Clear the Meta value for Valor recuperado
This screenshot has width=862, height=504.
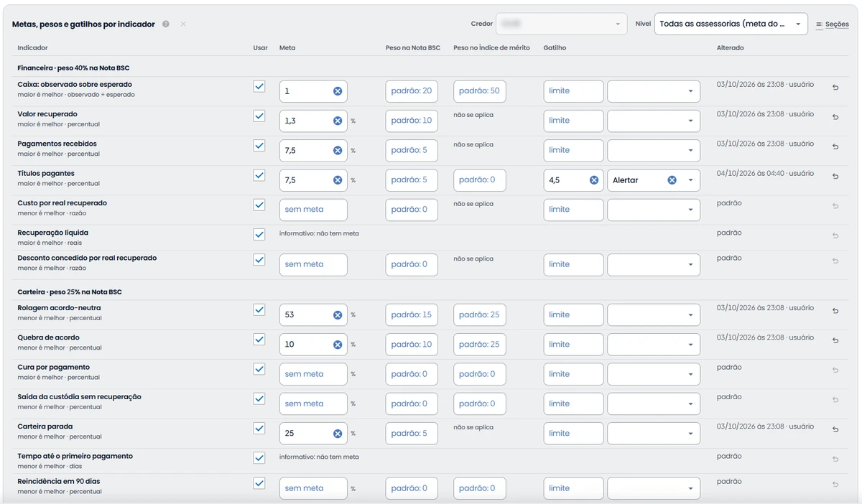click(338, 121)
